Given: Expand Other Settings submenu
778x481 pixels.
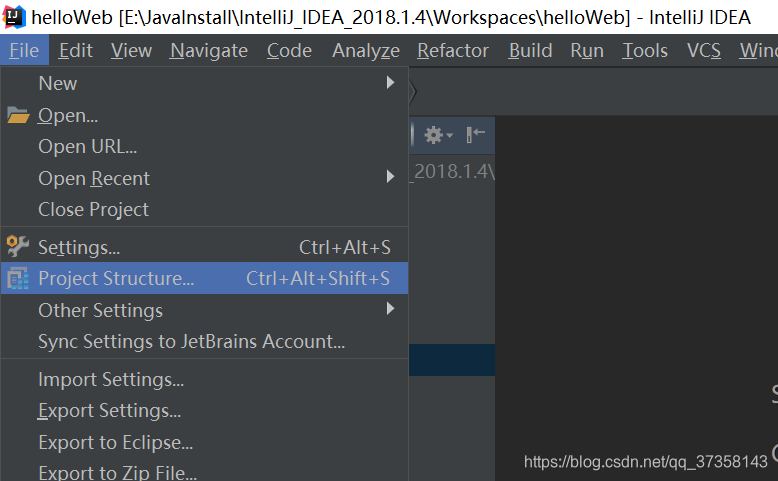Looking at the screenshot, I should (x=204, y=310).
